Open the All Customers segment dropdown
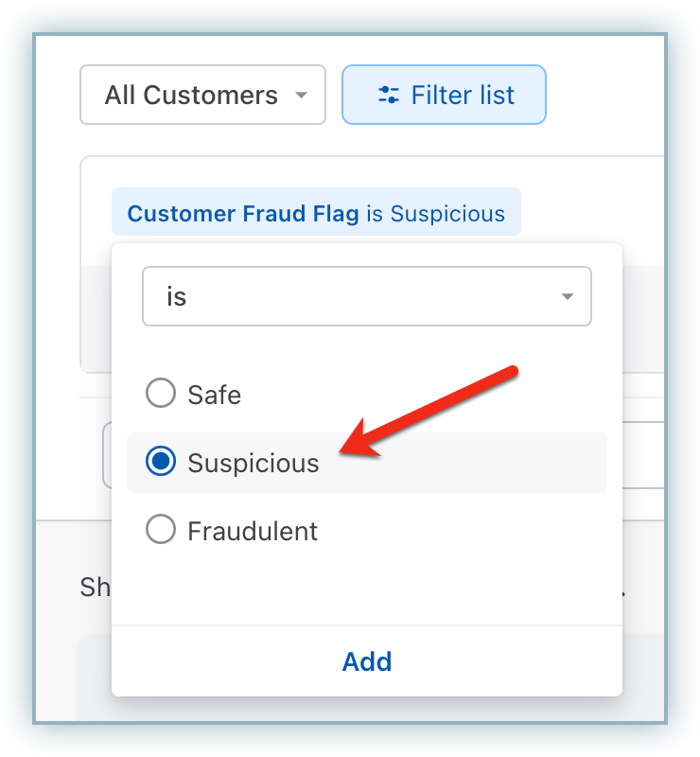This screenshot has height=757, width=700. coord(202,95)
